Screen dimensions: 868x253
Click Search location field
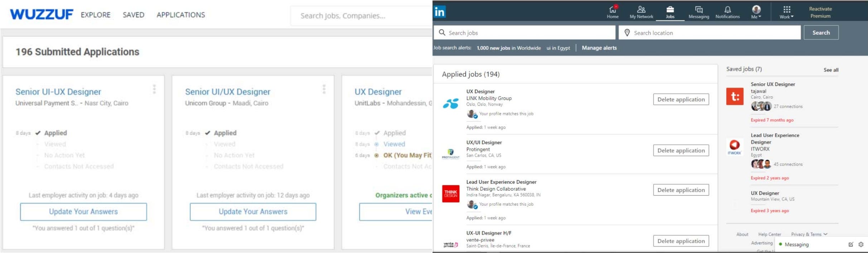(x=710, y=33)
